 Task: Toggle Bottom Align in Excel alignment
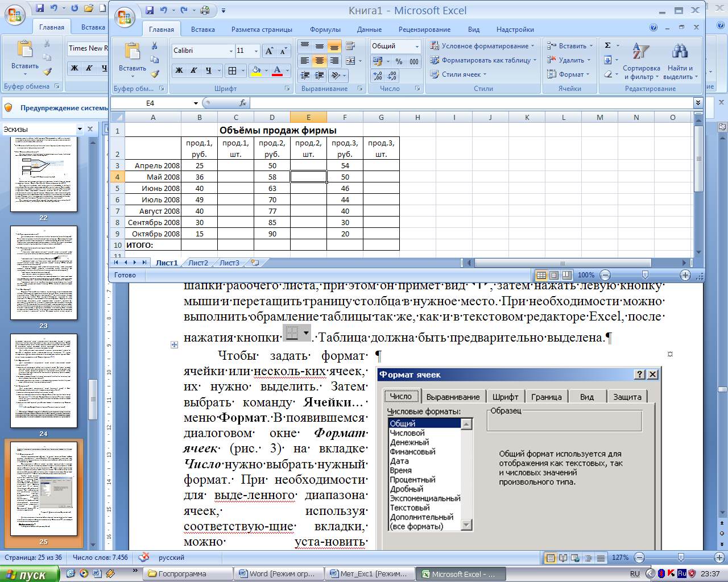point(334,46)
